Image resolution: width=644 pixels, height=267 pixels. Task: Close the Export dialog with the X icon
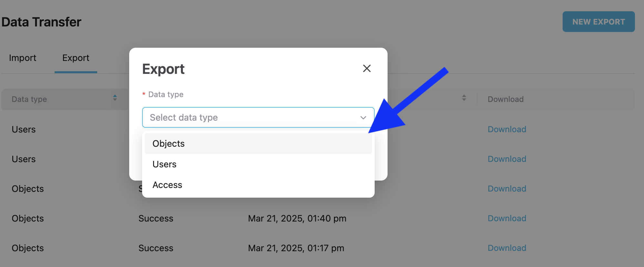click(367, 68)
